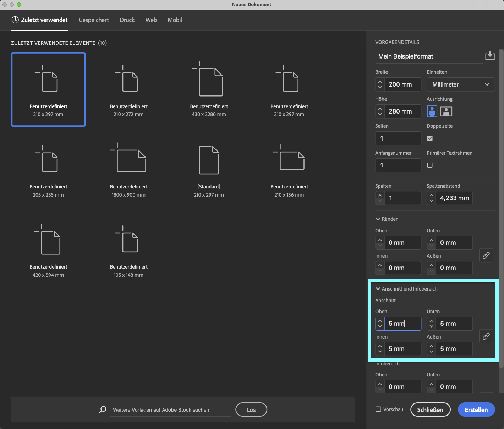Click the Anschnitt Innen 5 mm field

403,349
